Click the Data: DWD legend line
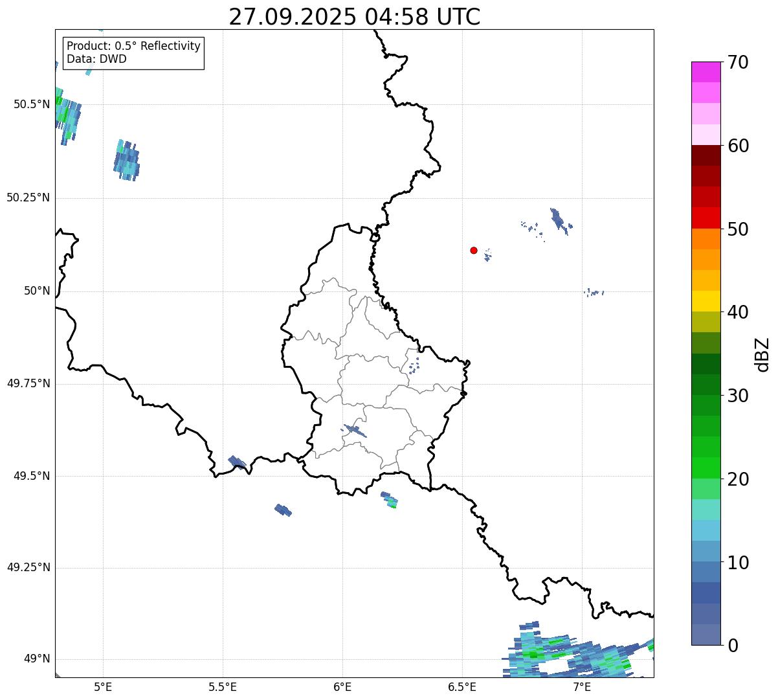This screenshot has height=700, width=778. pyautogui.click(x=96, y=59)
